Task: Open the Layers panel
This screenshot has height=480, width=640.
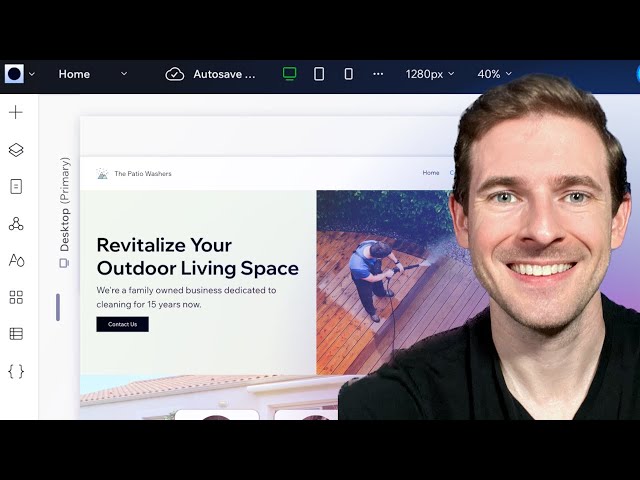Action: [16, 150]
